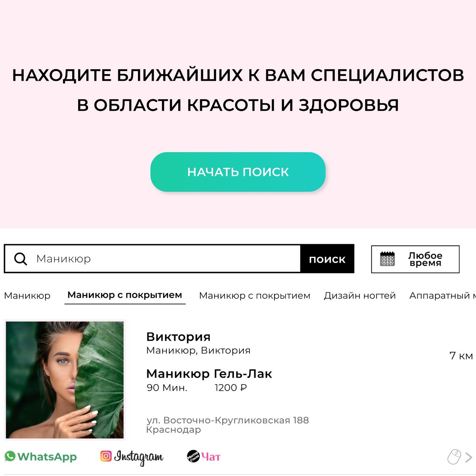
Task: Open WhatsApp contact icon
Action: [10, 456]
